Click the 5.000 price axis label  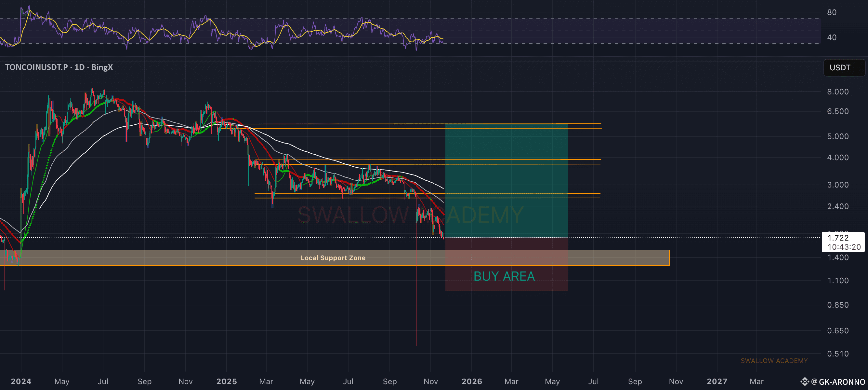point(838,136)
